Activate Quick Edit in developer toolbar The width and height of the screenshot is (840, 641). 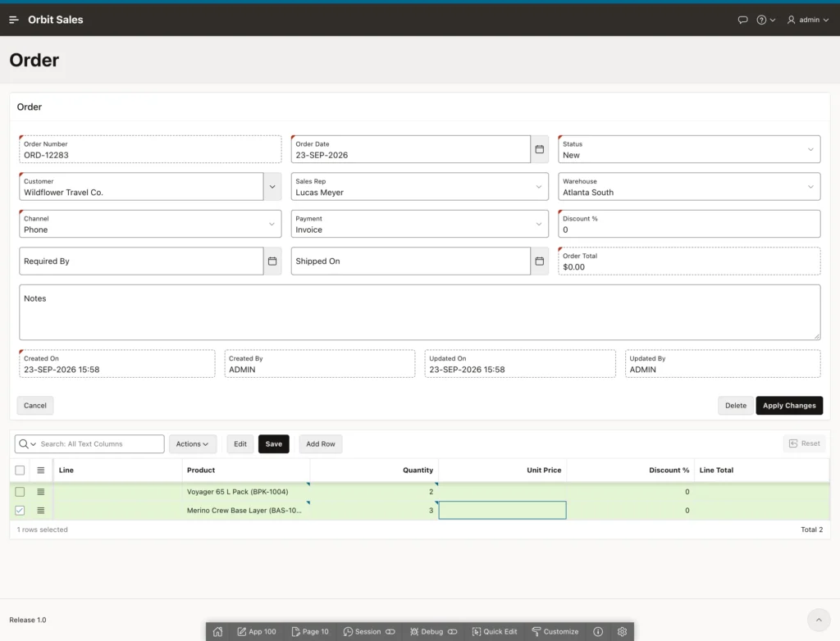[x=495, y=632]
